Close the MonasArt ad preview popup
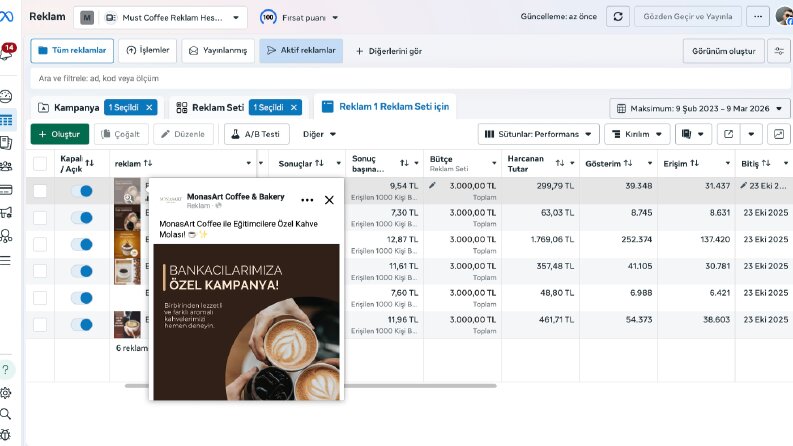This screenshot has height=446, width=793. click(329, 200)
